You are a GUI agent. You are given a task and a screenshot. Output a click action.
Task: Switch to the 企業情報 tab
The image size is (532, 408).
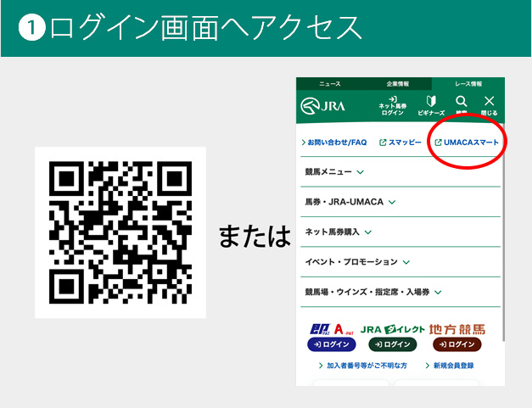pyautogui.click(x=397, y=84)
